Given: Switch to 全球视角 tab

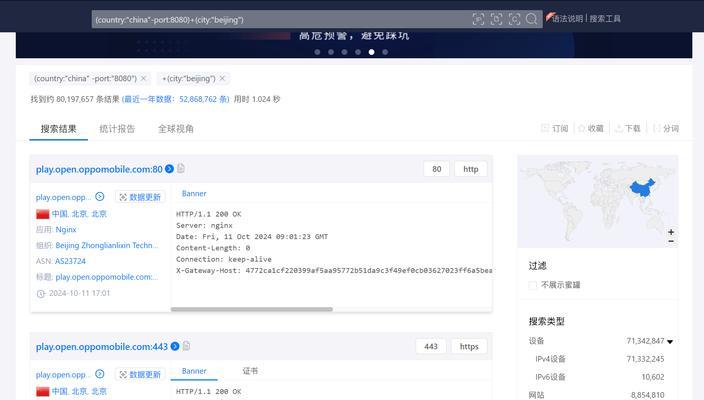Looking at the screenshot, I should tap(176, 129).
